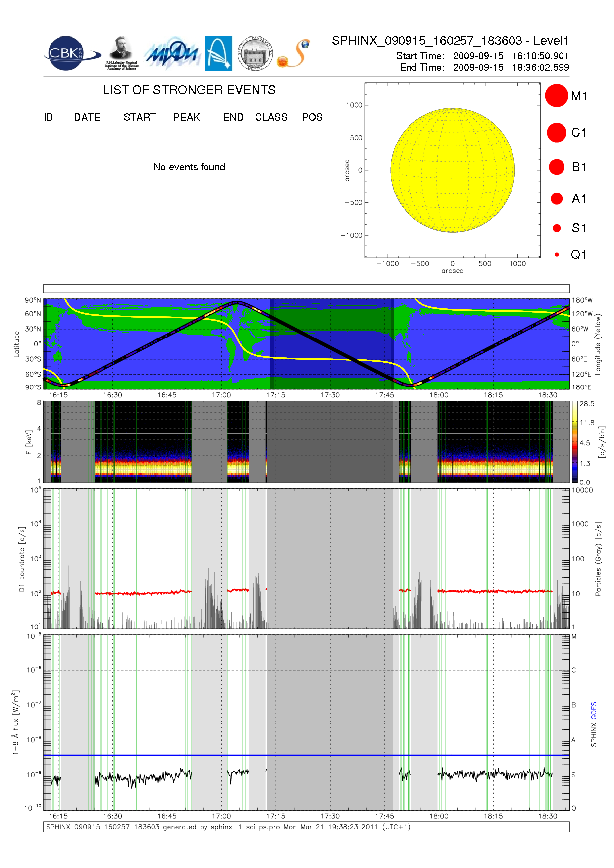
Task: Click the center of the yellow solar disk
Action: [x=453, y=170]
